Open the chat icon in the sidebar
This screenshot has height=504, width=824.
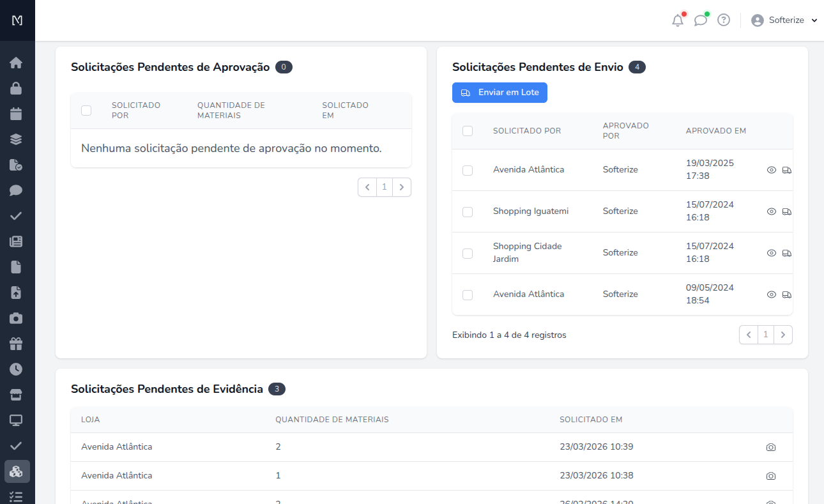[17, 190]
